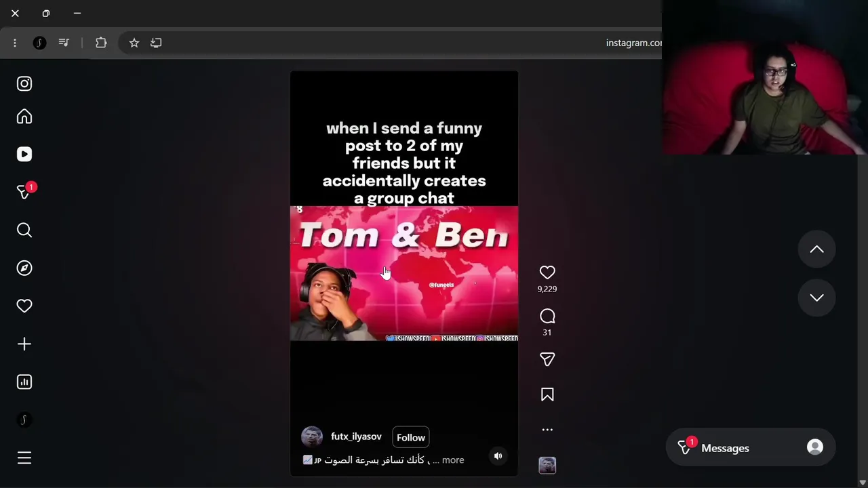The height and width of the screenshot is (488, 868).
Task: Go to next reel with down chevron
Action: 816,298
